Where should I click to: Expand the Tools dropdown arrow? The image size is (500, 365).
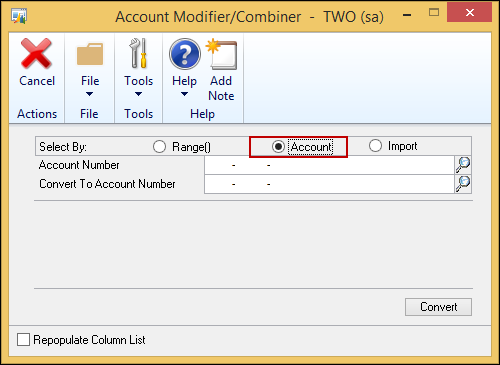138,94
